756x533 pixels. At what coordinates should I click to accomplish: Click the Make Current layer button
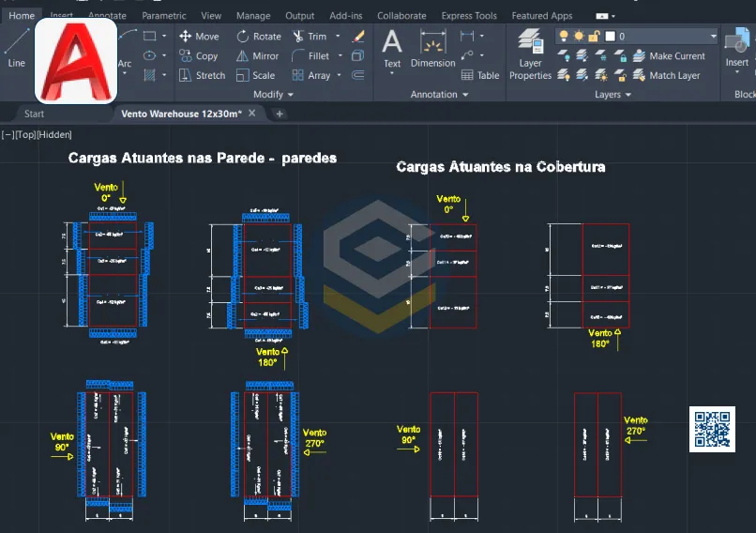click(668, 56)
